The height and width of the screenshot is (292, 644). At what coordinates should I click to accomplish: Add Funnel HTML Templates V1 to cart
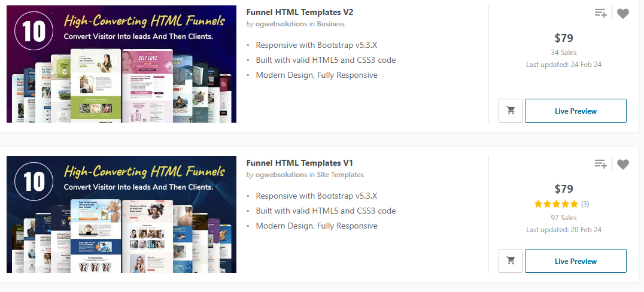[511, 261]
